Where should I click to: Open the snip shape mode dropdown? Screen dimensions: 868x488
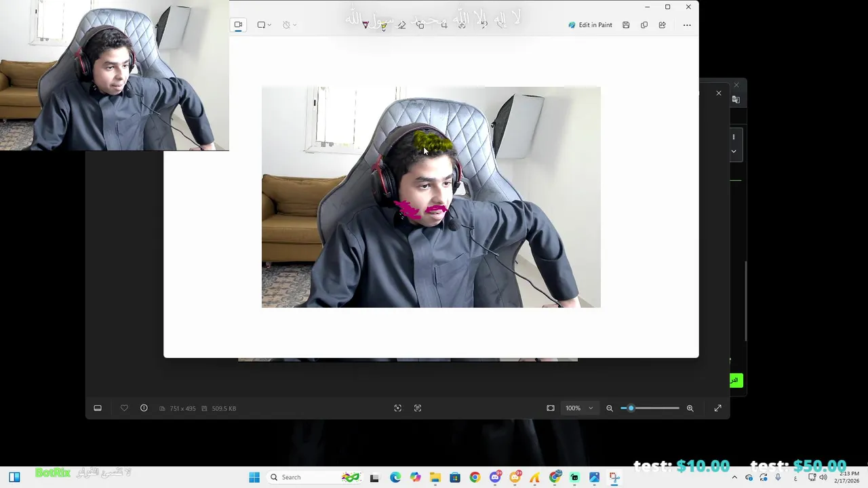pyautogui.click(x=264, y=25)
